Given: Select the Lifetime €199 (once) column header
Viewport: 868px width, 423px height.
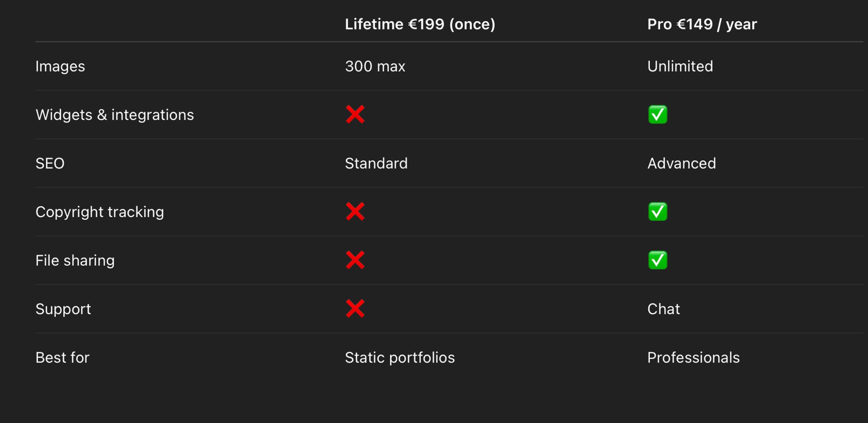Looking at the screenshot, I should pyautogui.click(x=420, y=24).
